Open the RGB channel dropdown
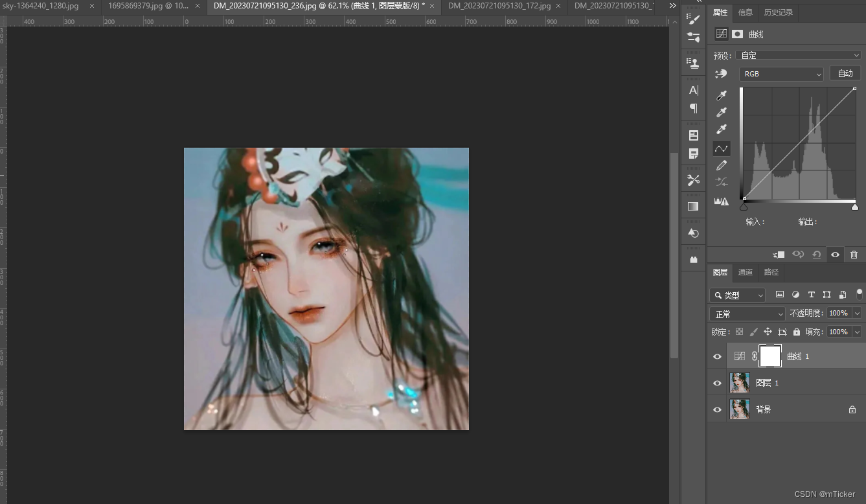Viewport: 866px width, 504px height. [x=781, y=74]
